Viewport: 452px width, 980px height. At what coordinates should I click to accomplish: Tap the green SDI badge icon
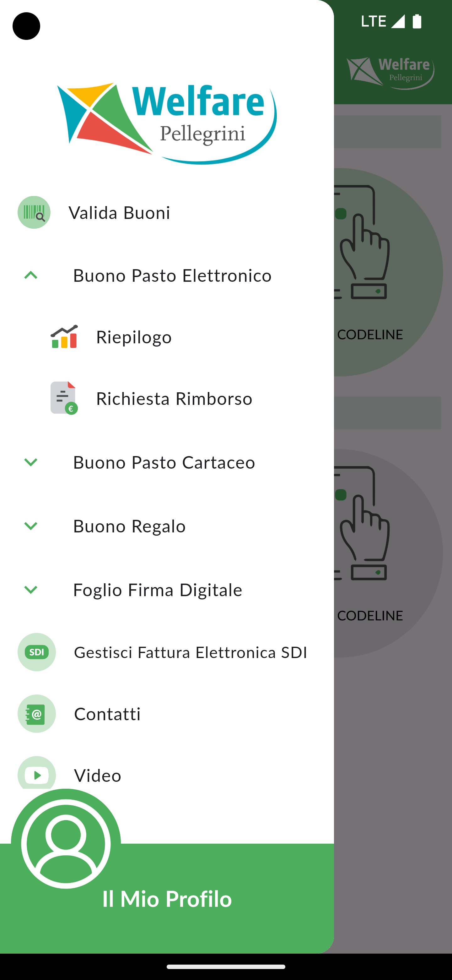tap(36, 652)
